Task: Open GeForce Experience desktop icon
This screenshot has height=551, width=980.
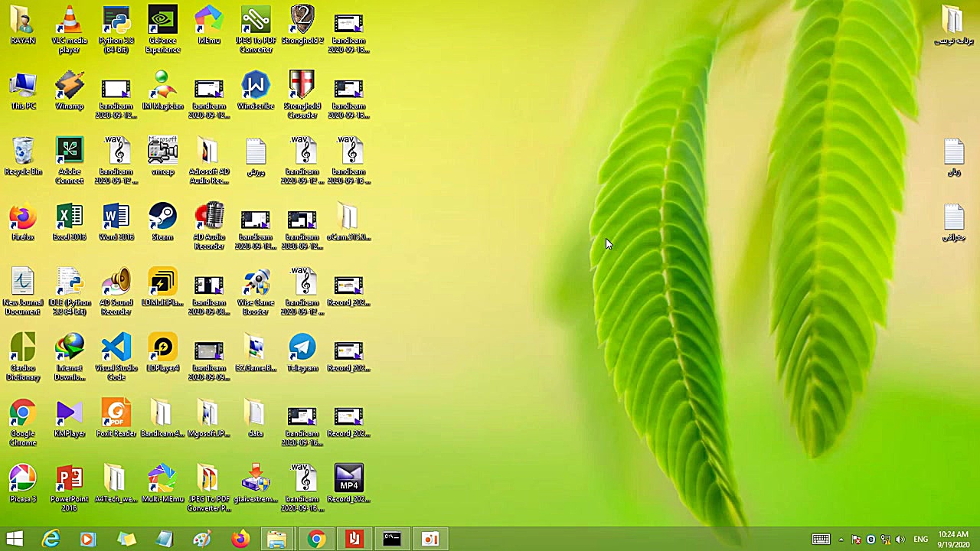Action: [x=163, y=31]
